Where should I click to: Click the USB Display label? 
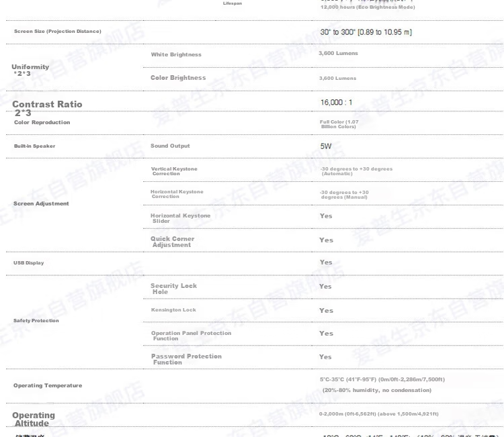29,262
